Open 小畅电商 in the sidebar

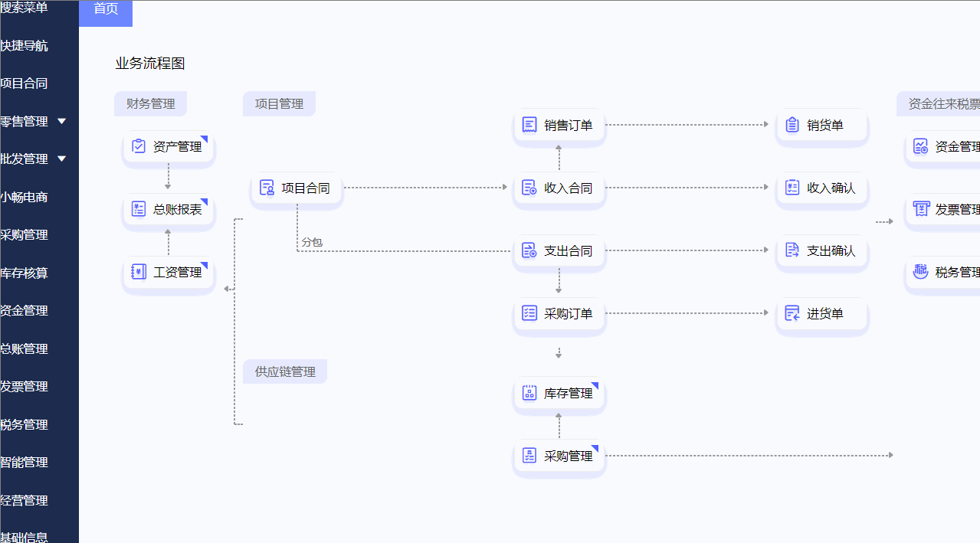click(x=25, y=197)
